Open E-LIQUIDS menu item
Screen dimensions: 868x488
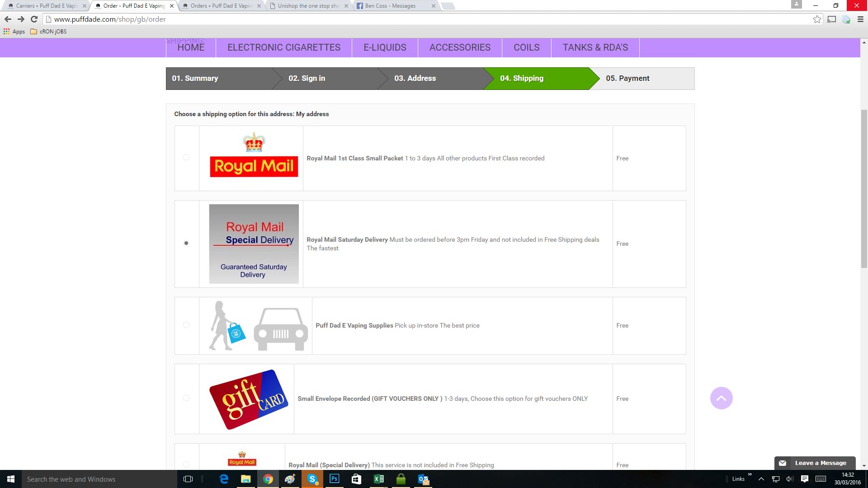point(385,47)
